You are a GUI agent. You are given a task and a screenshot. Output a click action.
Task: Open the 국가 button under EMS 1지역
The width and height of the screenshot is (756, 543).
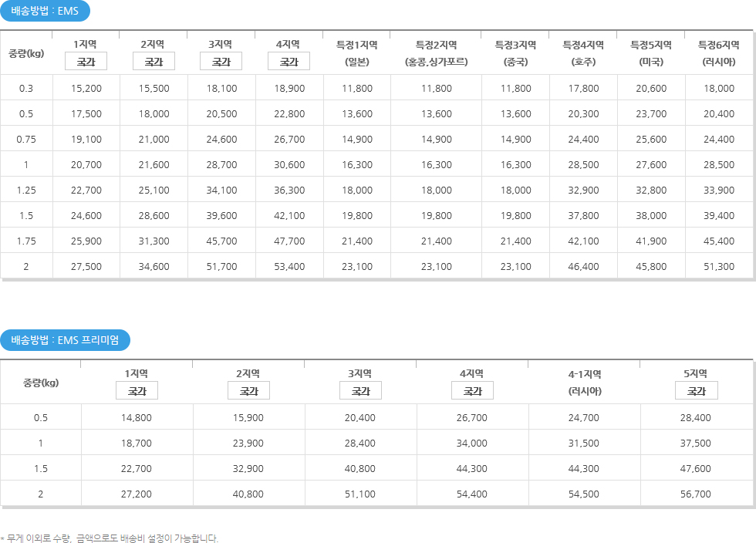tap(86, 62)
